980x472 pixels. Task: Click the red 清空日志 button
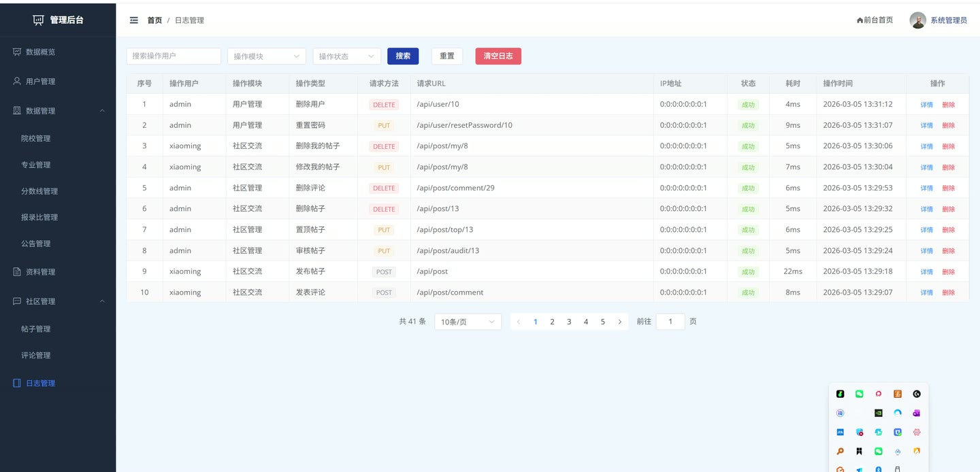498,56
